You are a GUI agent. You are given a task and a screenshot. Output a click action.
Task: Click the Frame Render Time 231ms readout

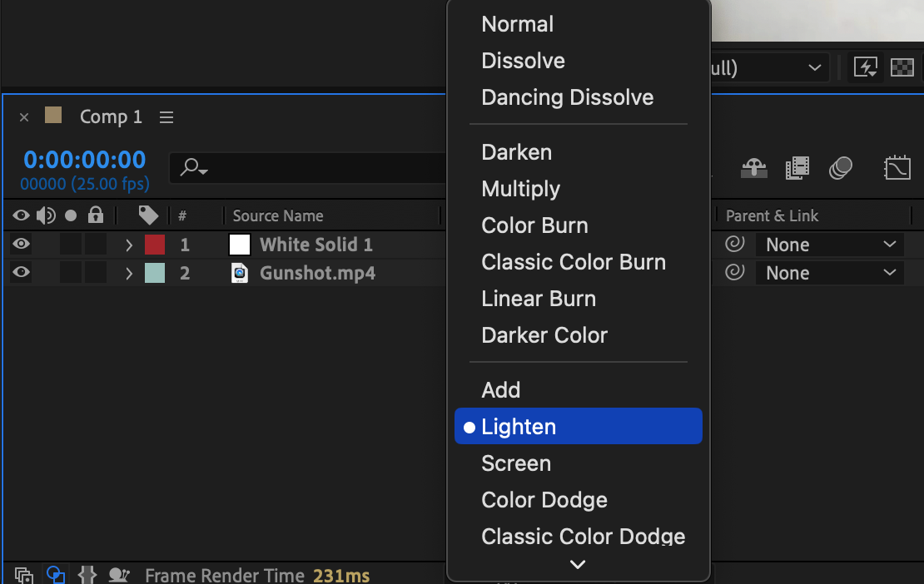point(257,575)
